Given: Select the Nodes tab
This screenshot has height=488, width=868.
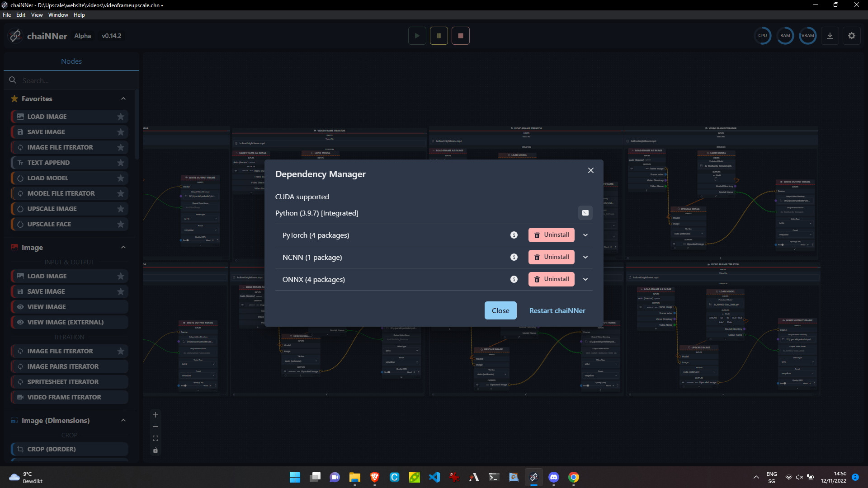Looking at the screenshot, I should click(71, 61).
